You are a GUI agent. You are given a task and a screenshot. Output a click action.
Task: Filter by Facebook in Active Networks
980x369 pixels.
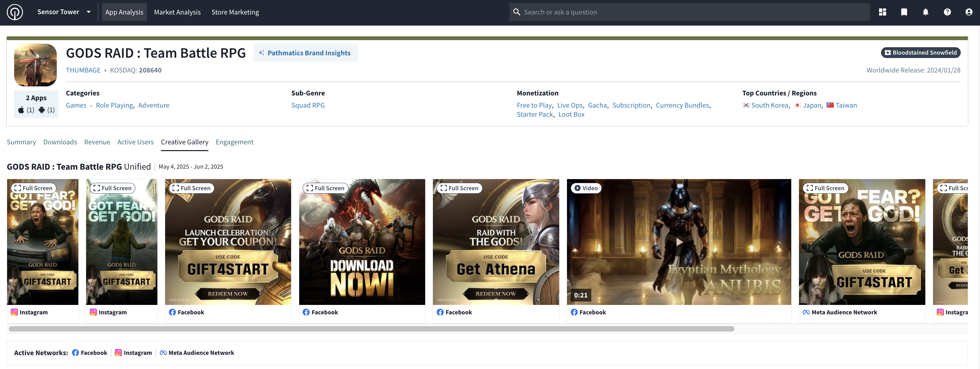[x=90, y=353]
